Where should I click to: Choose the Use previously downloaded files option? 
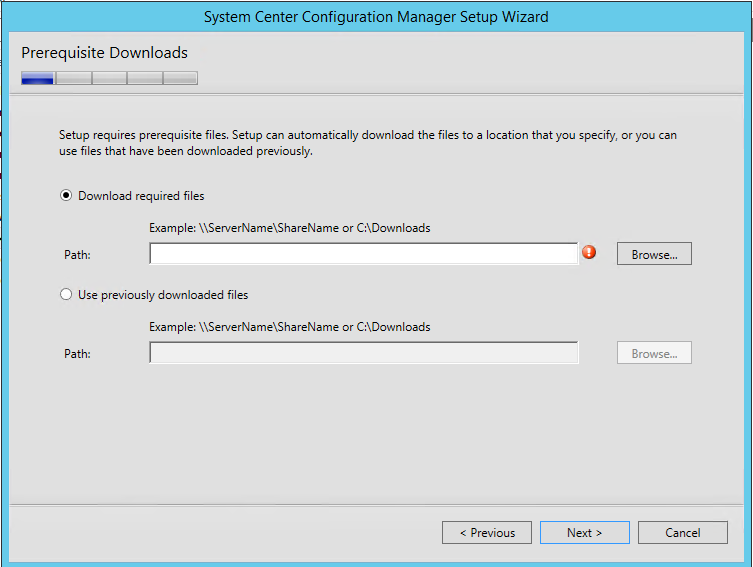click(x=66, y=294)
